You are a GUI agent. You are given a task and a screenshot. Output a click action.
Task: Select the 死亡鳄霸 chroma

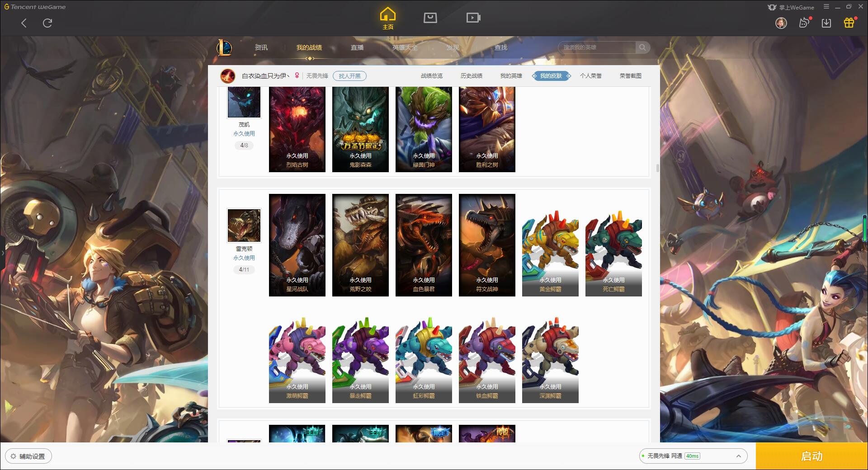[x=613, y=252]
